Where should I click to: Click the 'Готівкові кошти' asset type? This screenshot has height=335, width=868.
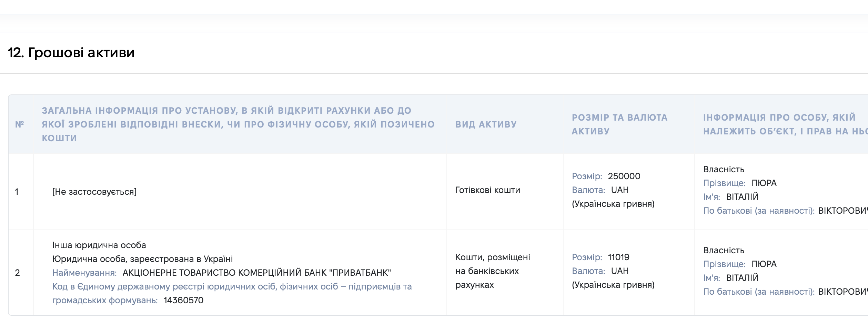tap(488, 190)
